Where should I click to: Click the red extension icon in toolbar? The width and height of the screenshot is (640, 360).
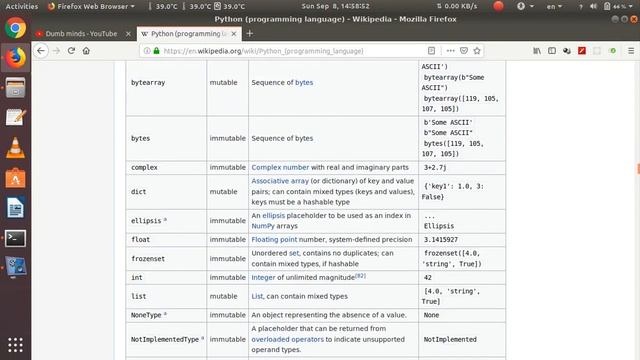click(582, 51)
